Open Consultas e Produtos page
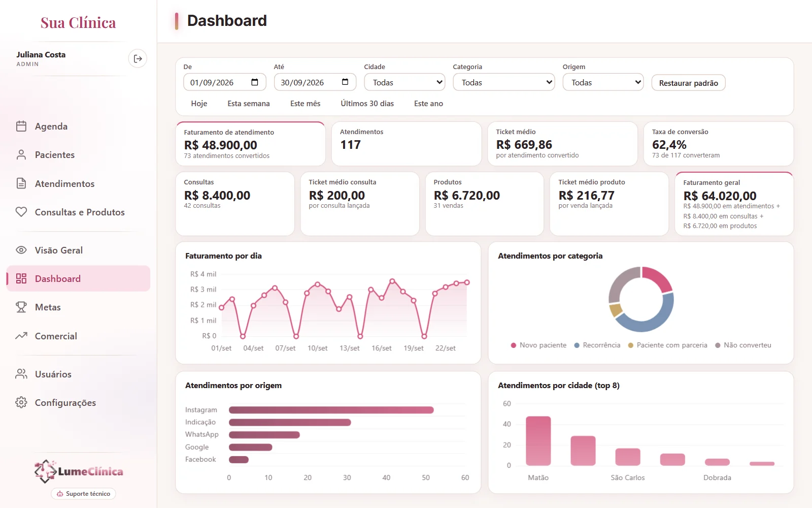 click(78, 212)
